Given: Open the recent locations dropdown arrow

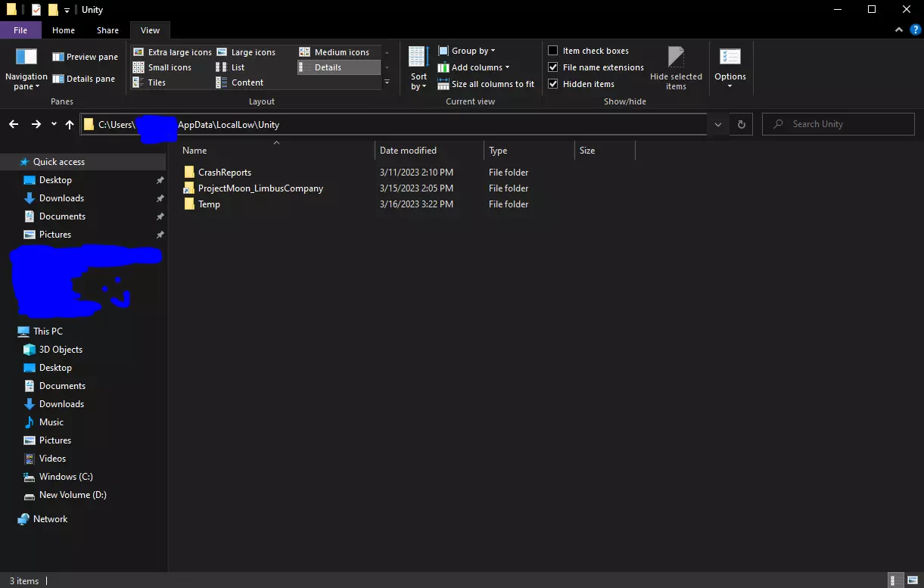Looking at the screenshot, I should (54, 124).
